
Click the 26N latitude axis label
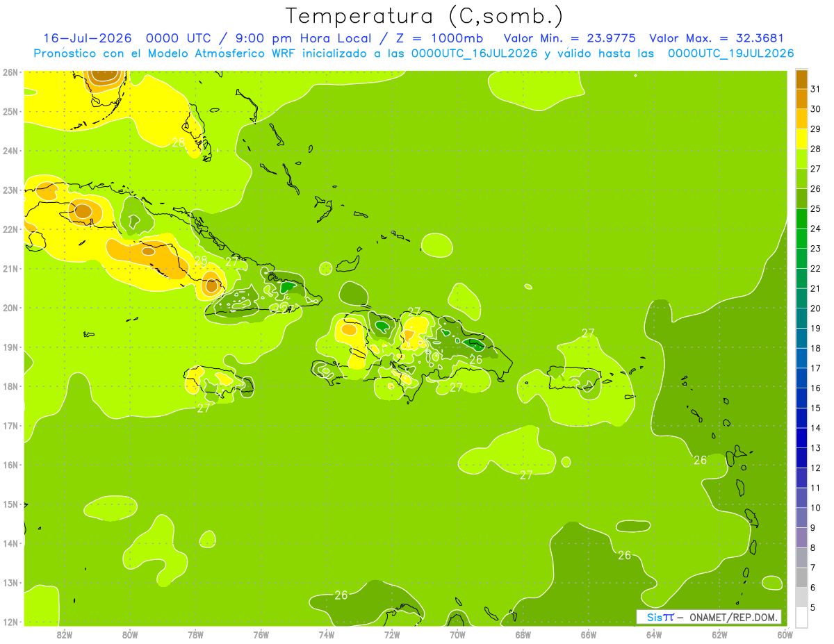pyautogui.click(x=10, y=72)
